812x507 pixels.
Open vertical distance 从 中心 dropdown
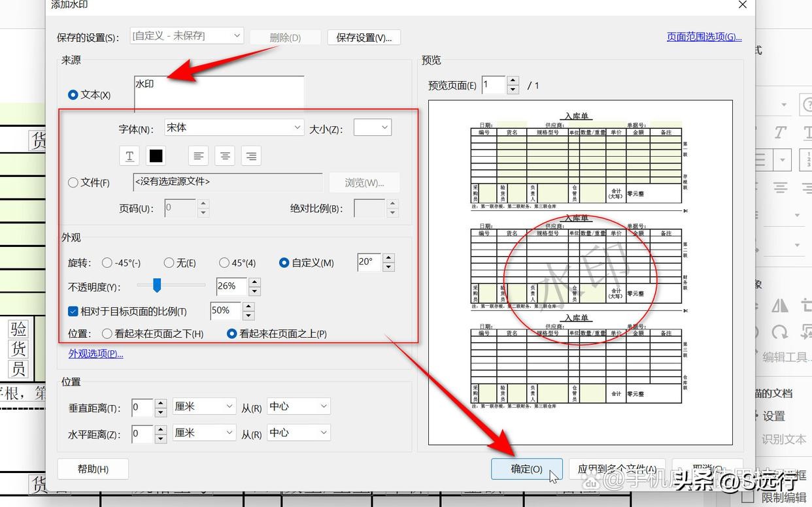pos(299,406)
